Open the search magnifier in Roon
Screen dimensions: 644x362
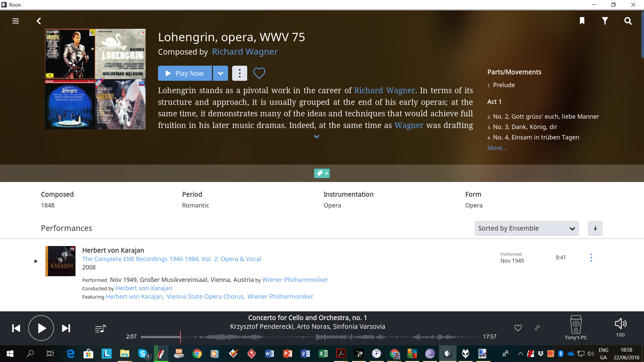click(x=628, y=21)
